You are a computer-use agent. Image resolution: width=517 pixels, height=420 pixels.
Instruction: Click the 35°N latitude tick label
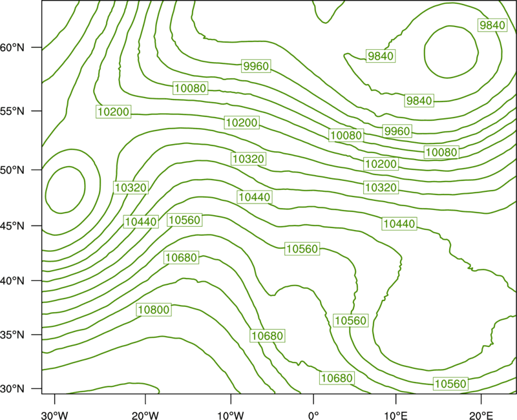(x=12, y=335)
